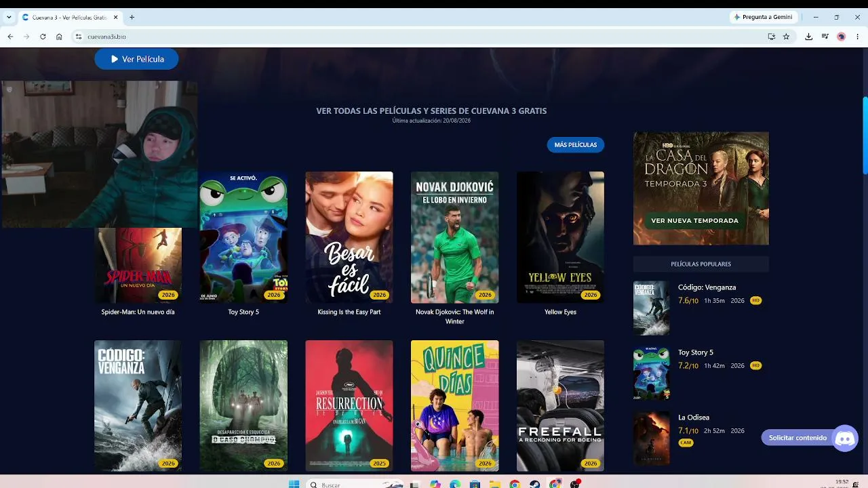Open the Novak Djokovic movie poster
The width and height of the screenshot is (868, 488).
[455, 237]
